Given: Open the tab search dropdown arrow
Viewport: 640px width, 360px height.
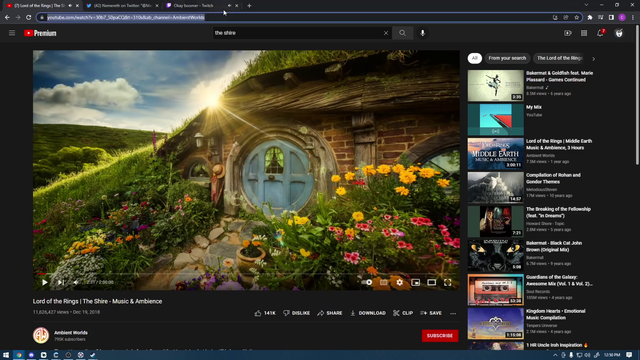Looking at the screenshot, I should point(586,5).
